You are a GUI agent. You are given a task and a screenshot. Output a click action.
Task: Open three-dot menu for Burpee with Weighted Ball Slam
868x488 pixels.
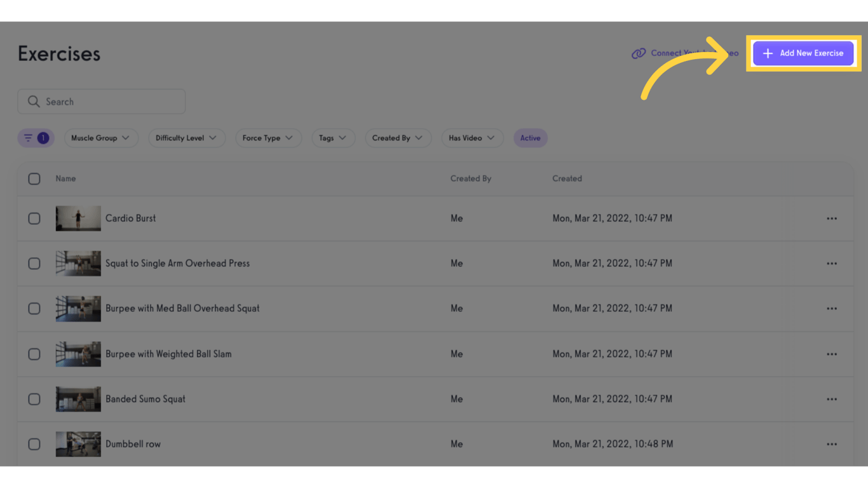pyautogui.click(x=832, y=354)
